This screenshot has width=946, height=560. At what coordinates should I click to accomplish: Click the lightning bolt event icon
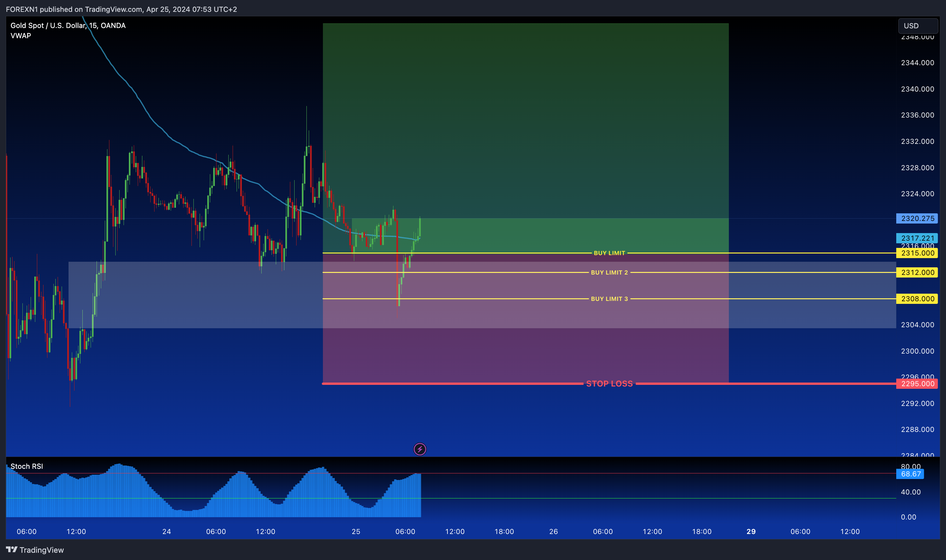click(x=419, y=449)
